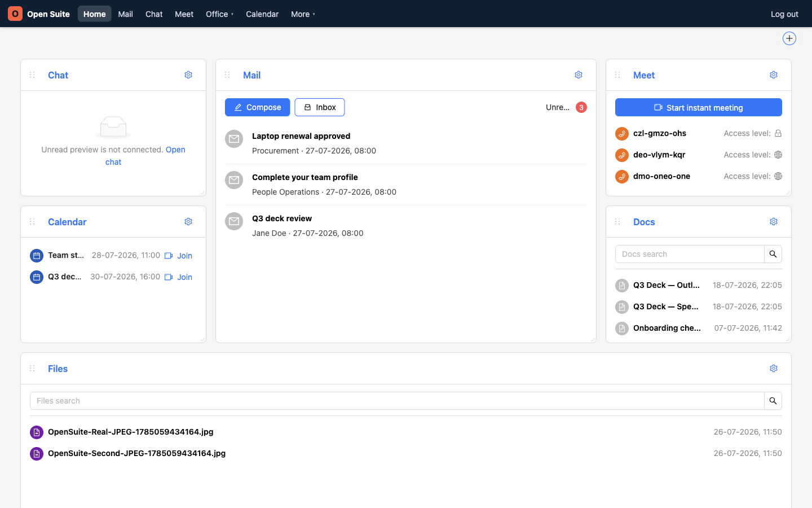Open Q3 deck review email

(x=282, y=218)
